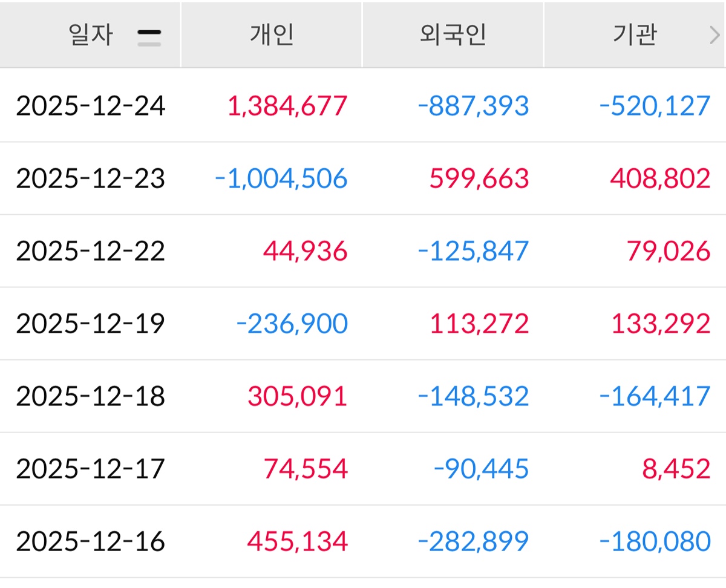Click the 외국인 column header
The image size is (726, 588).
453,35
